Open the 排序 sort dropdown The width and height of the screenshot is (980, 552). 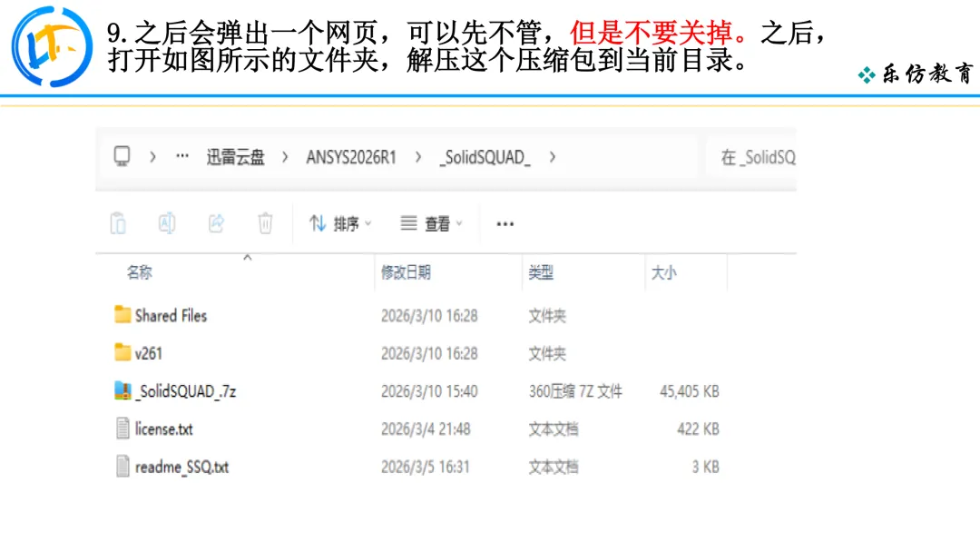[x=340, y=223]
